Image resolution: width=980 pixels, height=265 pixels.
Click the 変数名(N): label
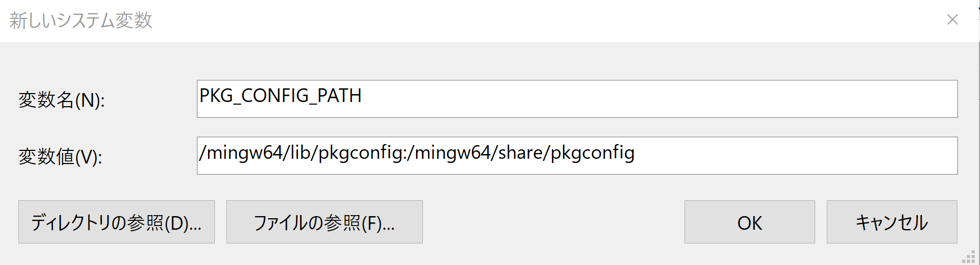(x=62, y=100)
